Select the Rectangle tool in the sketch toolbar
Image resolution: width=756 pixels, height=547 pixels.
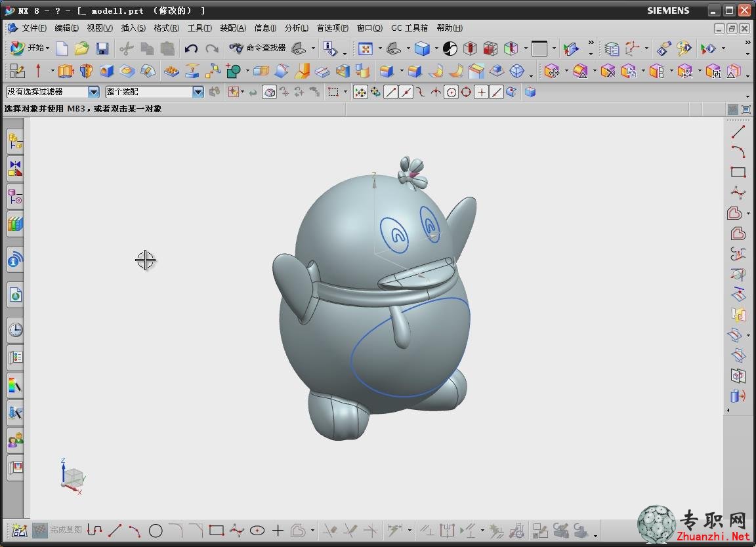point(217,531)
